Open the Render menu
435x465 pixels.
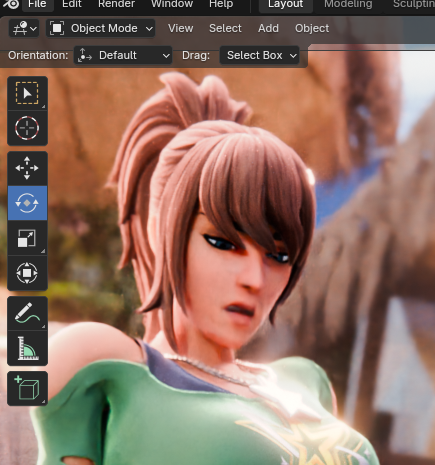point(116,4)
